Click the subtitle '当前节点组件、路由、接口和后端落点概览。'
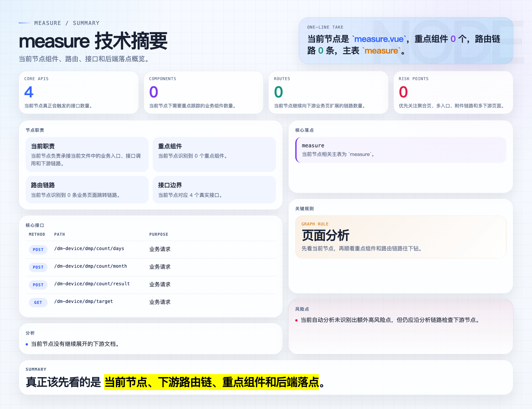Viewport: 532px width, 409px height. 85,59
